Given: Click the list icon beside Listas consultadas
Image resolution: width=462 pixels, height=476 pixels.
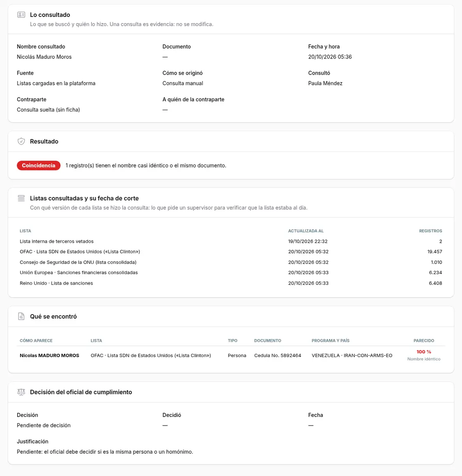Looking at the screenshot, I should (21, 198).
